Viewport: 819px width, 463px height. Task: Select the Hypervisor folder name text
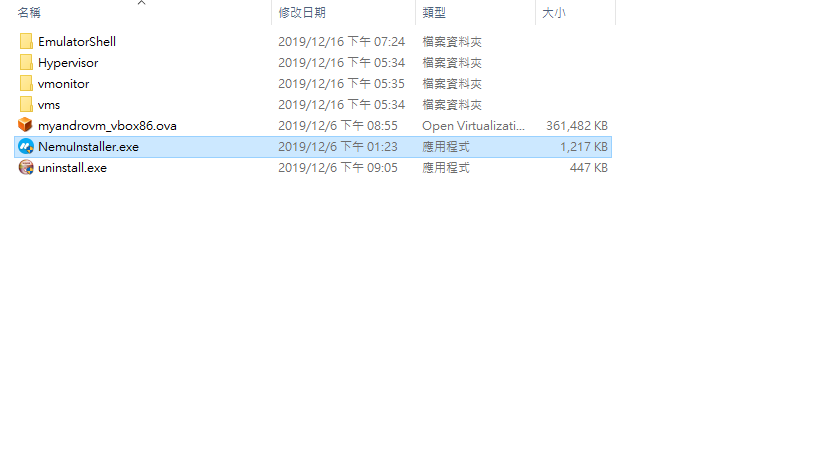(68, 63)
